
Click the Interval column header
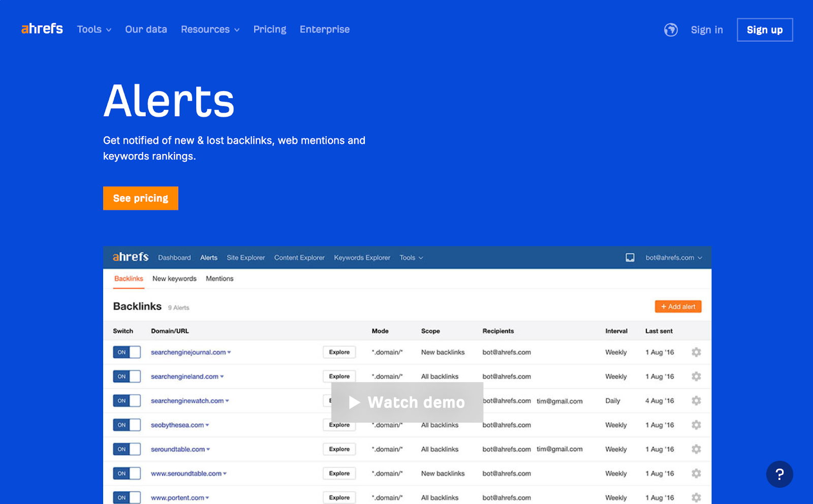tap(616, 331)
